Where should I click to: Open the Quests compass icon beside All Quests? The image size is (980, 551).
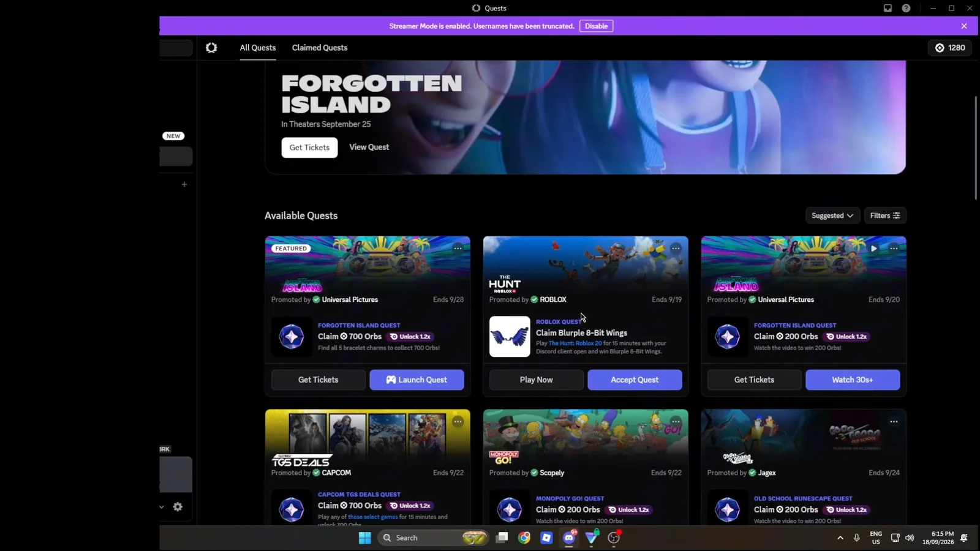pos(211,48)
